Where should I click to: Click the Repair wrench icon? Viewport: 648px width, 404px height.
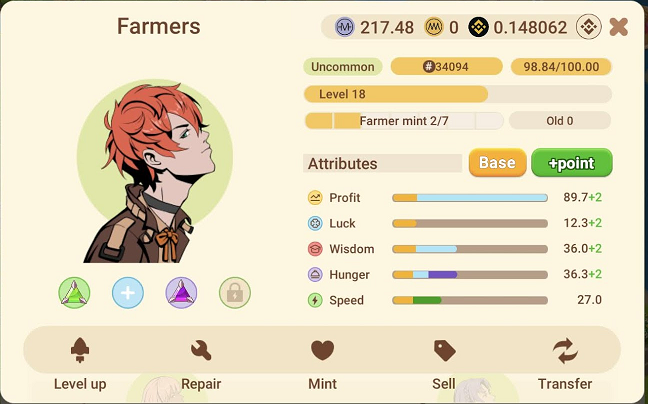click(x=201, y=350)
